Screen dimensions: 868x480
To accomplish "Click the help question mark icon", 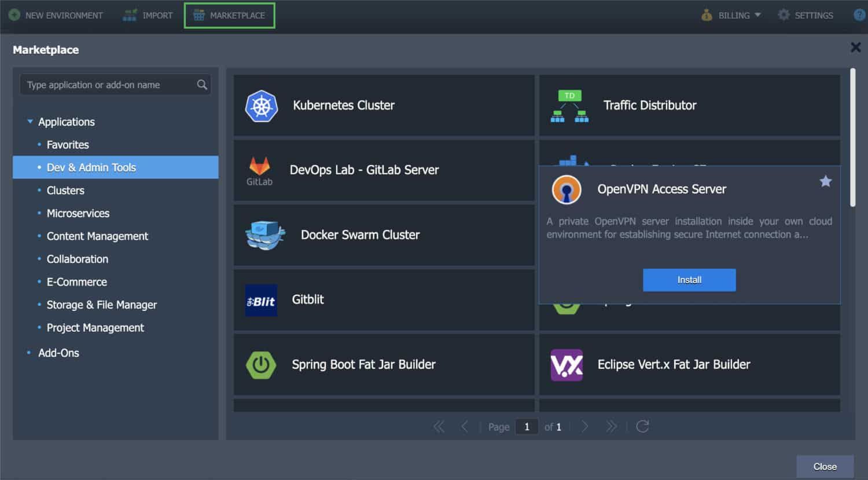I will coord(860,15).
